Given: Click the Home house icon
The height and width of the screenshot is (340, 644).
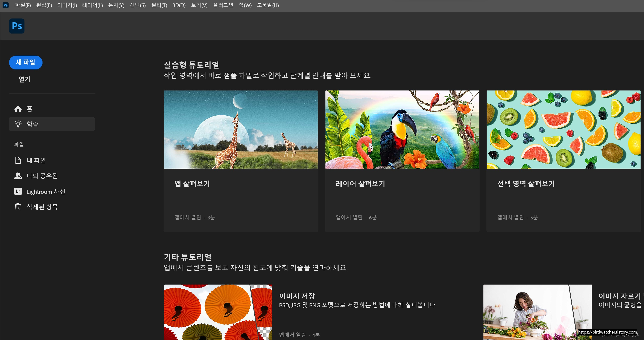Looking at the screenshot, I should (x=18, y=109).
